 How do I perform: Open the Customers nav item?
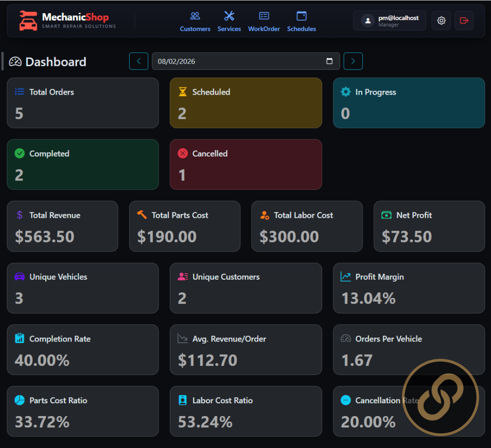click(x=195, y=22)
